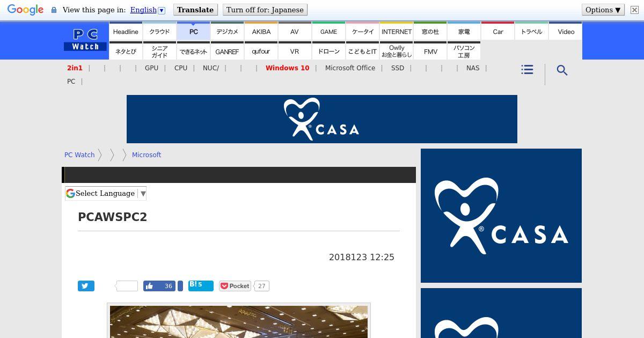Viewport: 644px width, 338px height.
Task: Click the Pocket count 27
Action: pos(261,286)
